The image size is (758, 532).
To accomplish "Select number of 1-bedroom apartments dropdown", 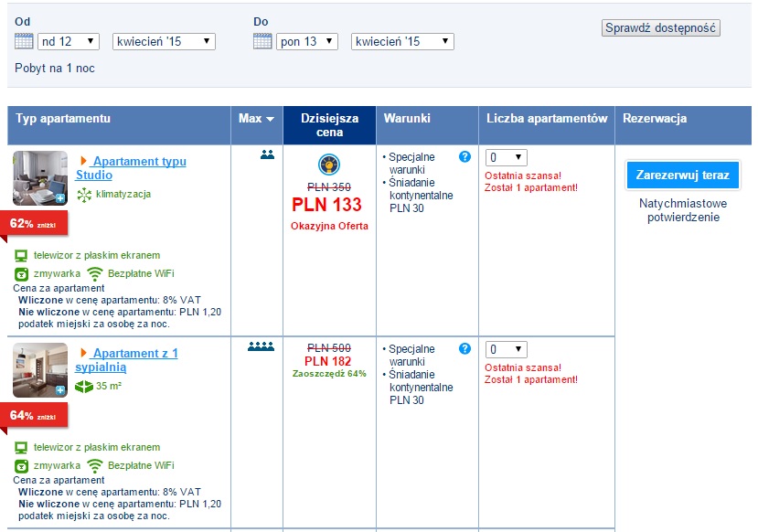I will point(507,349).
